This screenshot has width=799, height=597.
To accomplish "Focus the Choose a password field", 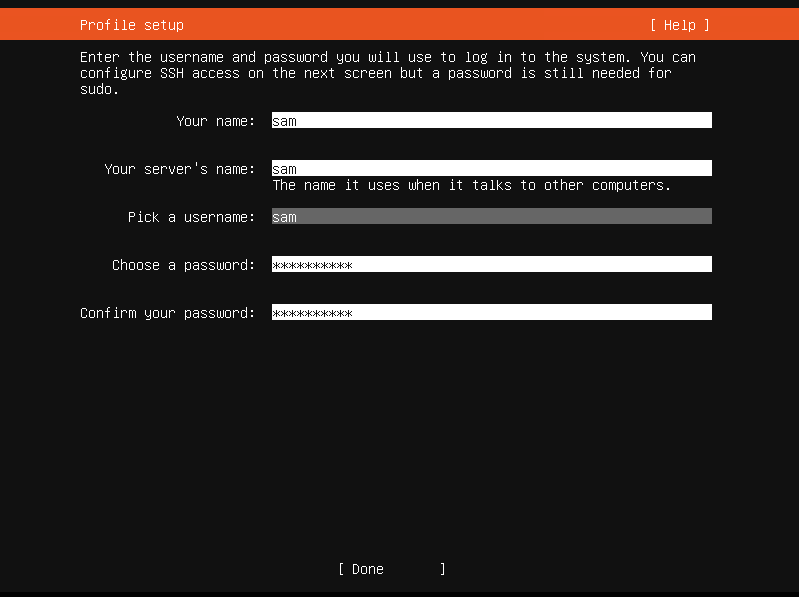I will click(x=492, y=264).
